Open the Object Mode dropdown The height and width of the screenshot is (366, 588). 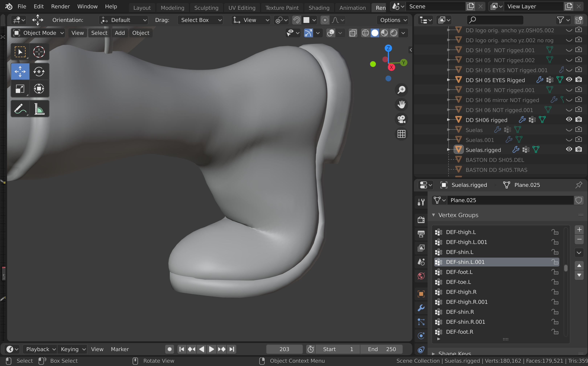click(x=38, y=33)
